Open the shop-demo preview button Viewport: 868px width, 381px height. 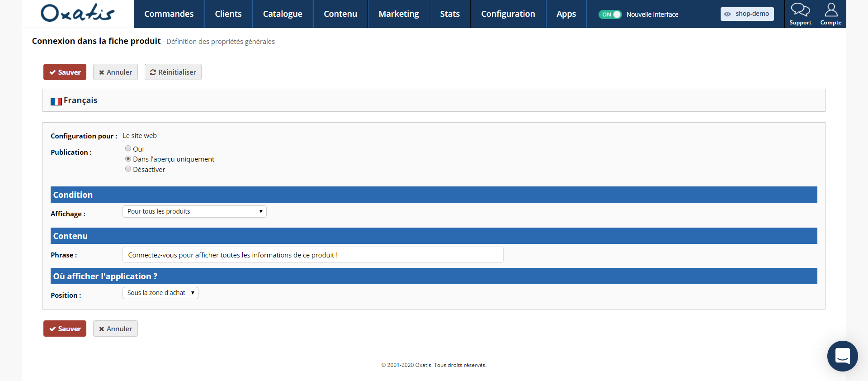tap(747, 14)
